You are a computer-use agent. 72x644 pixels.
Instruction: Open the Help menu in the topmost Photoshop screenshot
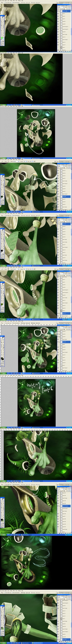point(22,0)
